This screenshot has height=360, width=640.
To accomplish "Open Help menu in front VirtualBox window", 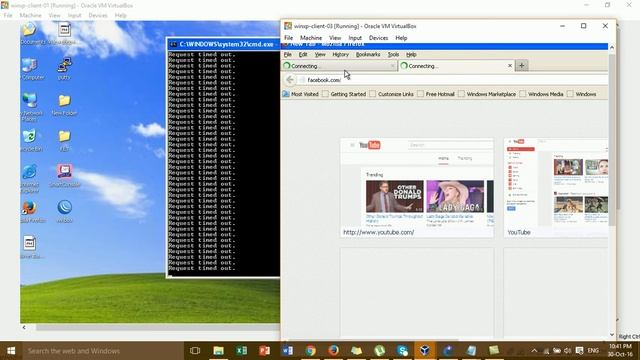I will pyautogui.click(x=401, y=38).
